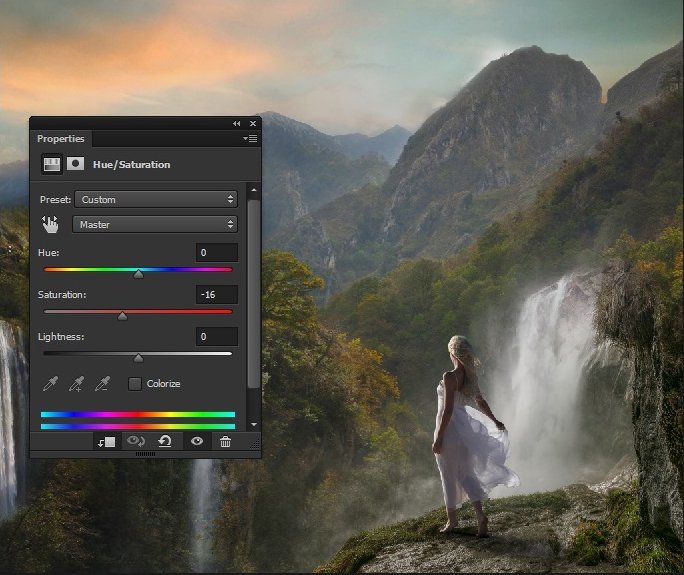Collapse the Properties panel with double arrows

pyautogui.click(x=236, y=123)
